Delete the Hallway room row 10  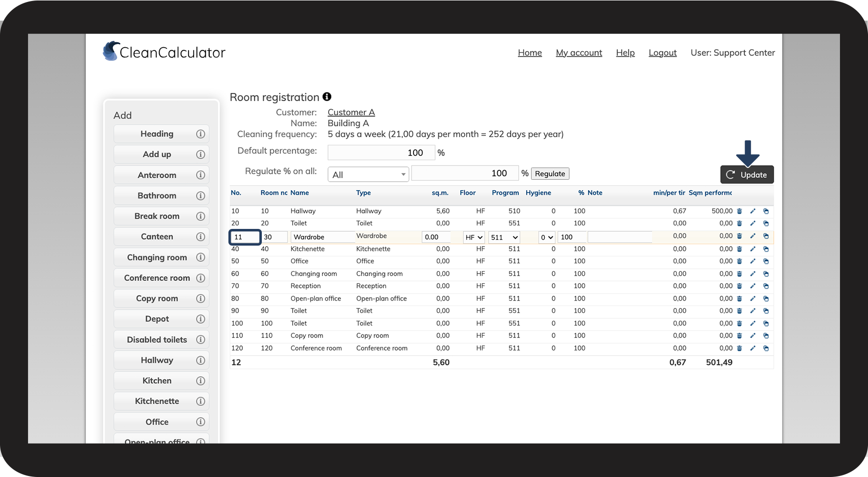click(739, 211)
